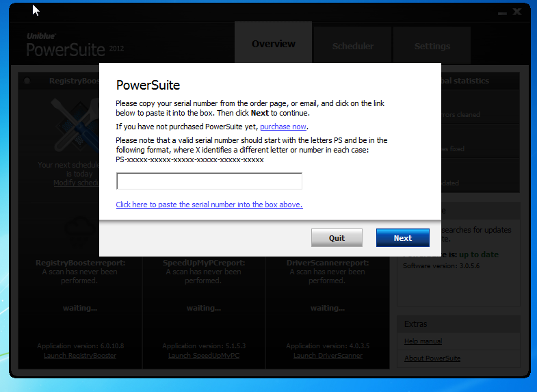Viewport: 537px width, 392px height.
Task: Switch to the Overview tab
Action: [x=274, y=44]
